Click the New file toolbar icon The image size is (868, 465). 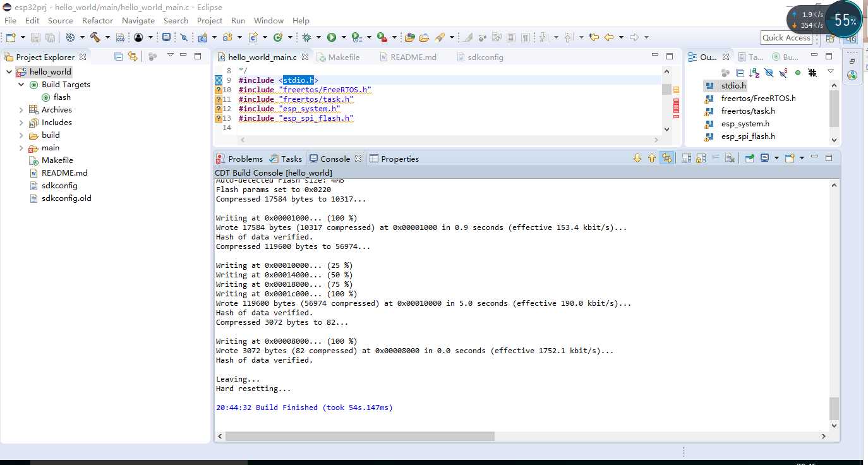(11, 37)
